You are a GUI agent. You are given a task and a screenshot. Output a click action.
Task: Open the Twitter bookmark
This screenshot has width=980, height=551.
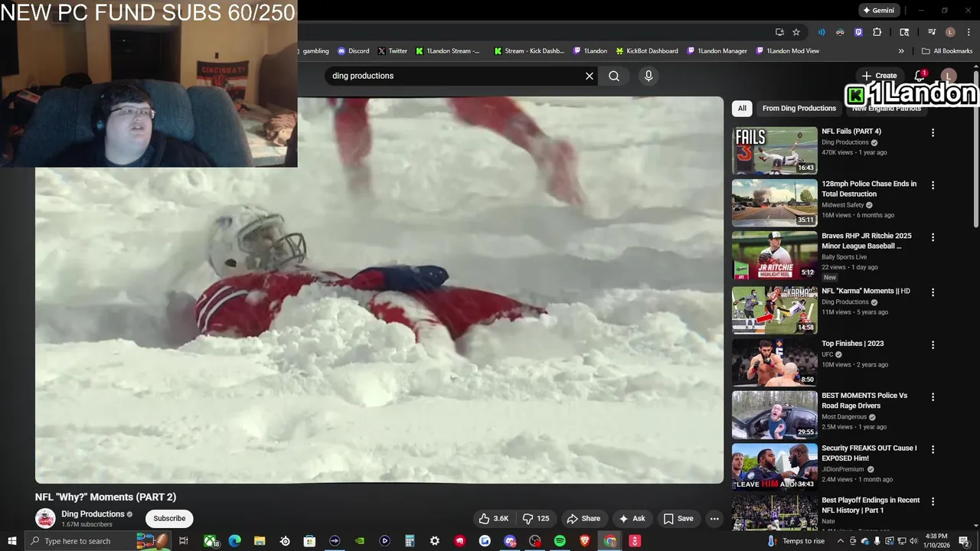point(392,51)
